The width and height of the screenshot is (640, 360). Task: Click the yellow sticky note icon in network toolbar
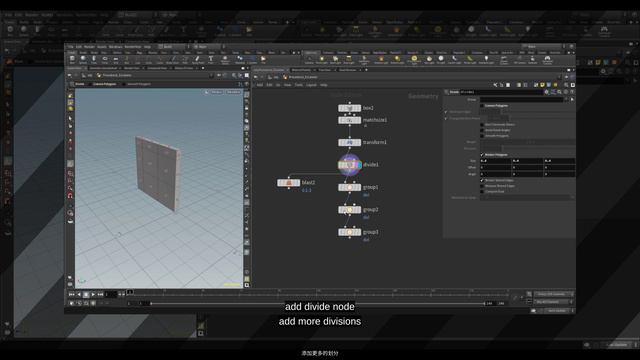(x=542, y=85)
